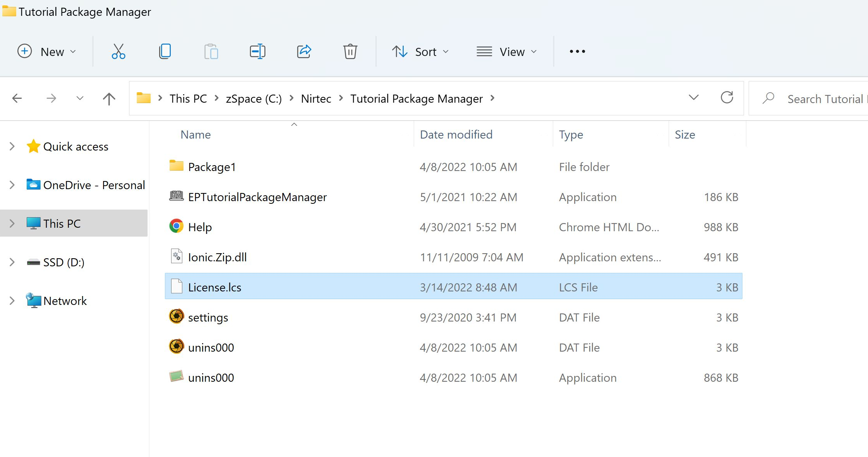Click the License.lcs blank file icon
The width and height of the screenshot is (868, 457).
tap(177, 286)
